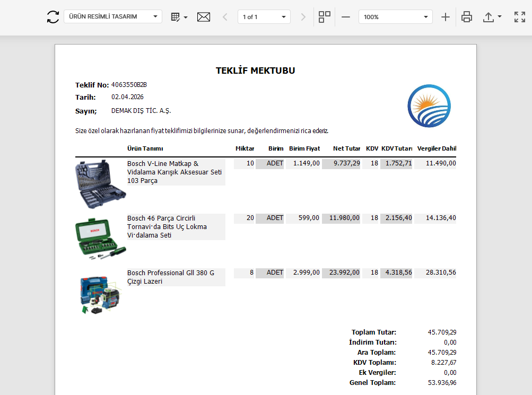Go to the next page arrow
This screenshot has width=532, height=395.
(x=303, y=17)
